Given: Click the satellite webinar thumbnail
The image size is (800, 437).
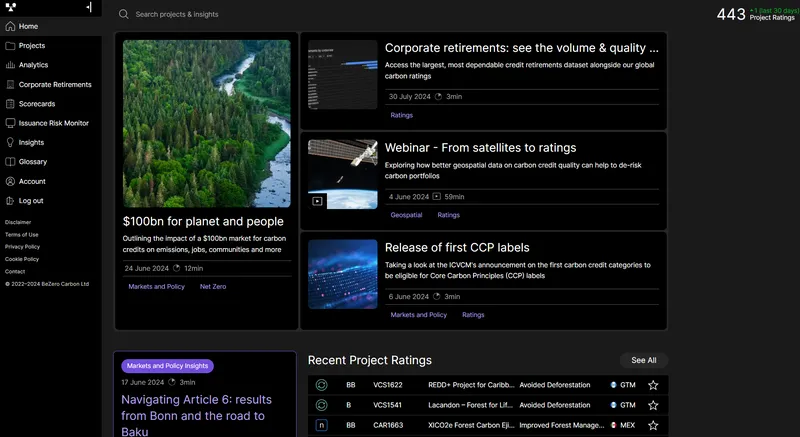Looking at the screenshot, I should click(342, 174).
